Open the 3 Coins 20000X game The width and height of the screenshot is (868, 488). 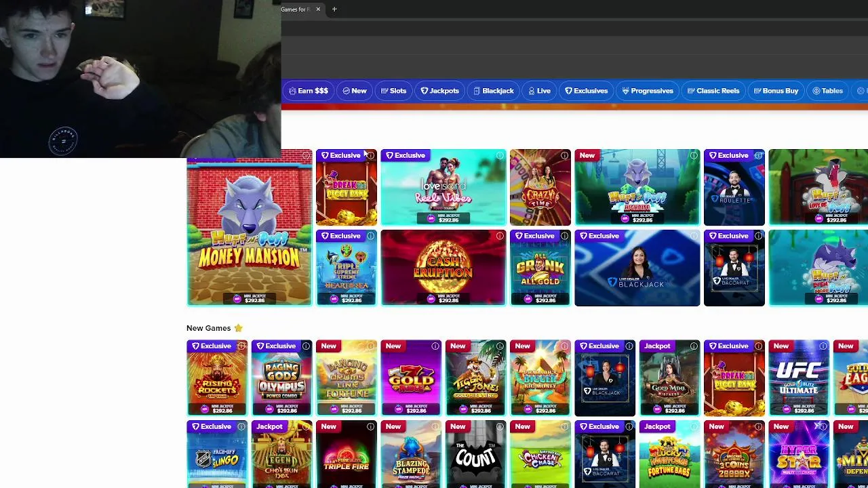734,454
